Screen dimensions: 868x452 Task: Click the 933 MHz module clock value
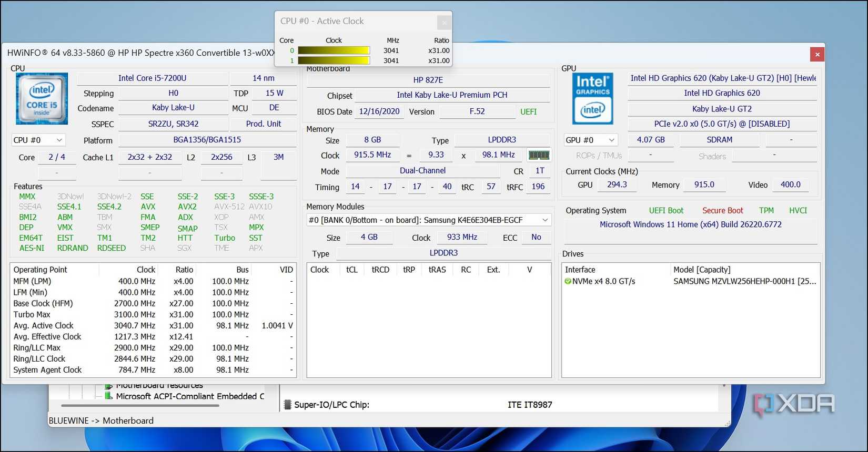coord(462,237)
